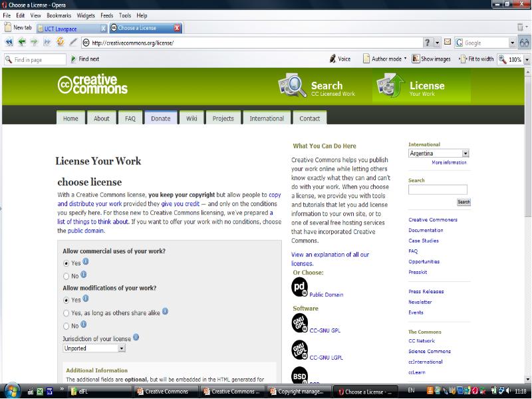Select No for allow commercial uses
Viewport: 532px width, 399px height.
pyautogui.click(x=66, y=276)
